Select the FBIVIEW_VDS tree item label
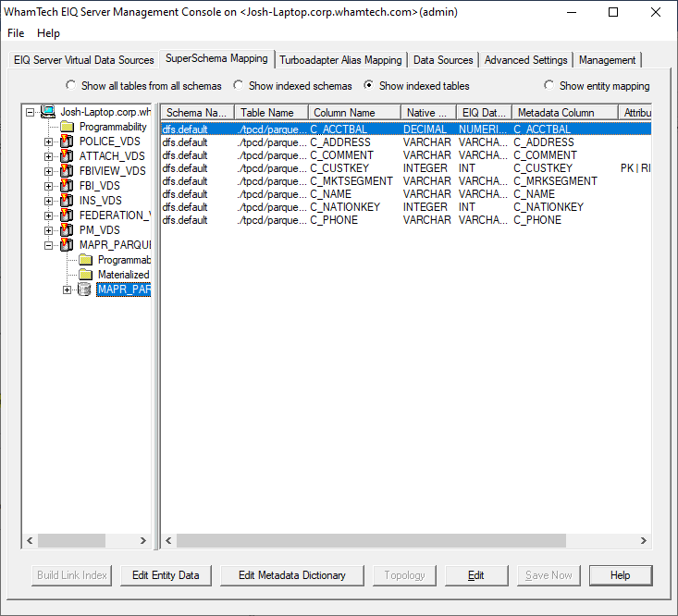Viewport: 678px width, 616px height. tap(113, 171)
